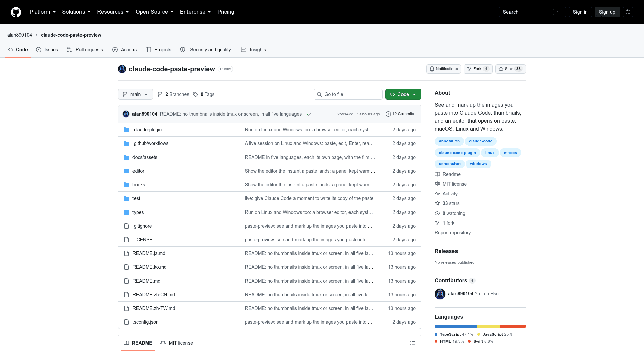This screenshot has width=644, height=362.
Task: Expand the Resources menu
Action: (113, 12)
